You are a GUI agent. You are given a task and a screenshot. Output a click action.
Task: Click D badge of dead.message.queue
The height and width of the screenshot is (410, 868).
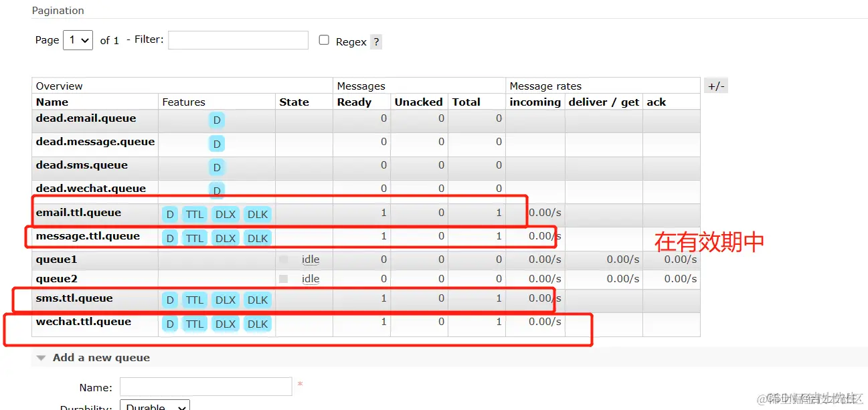[x=216, y=144]
